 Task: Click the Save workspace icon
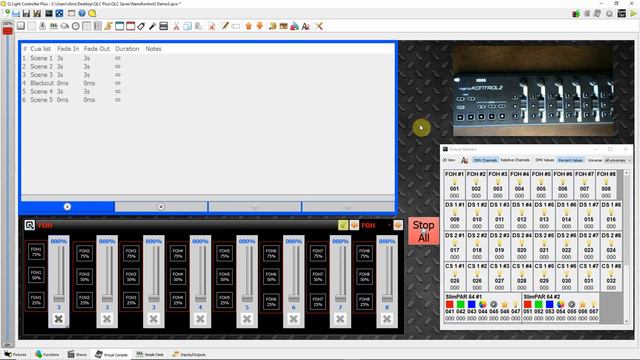(x=27, y=13)
